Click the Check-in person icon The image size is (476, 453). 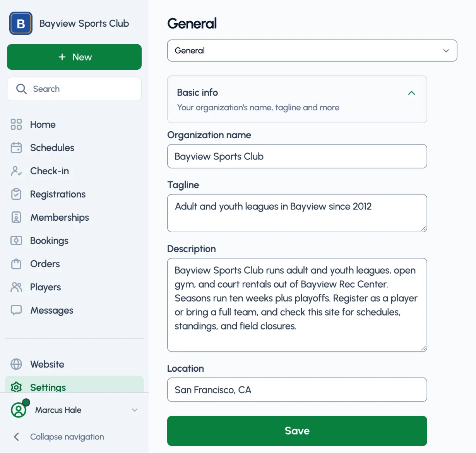pyautogui.click(x=16, y=171)
